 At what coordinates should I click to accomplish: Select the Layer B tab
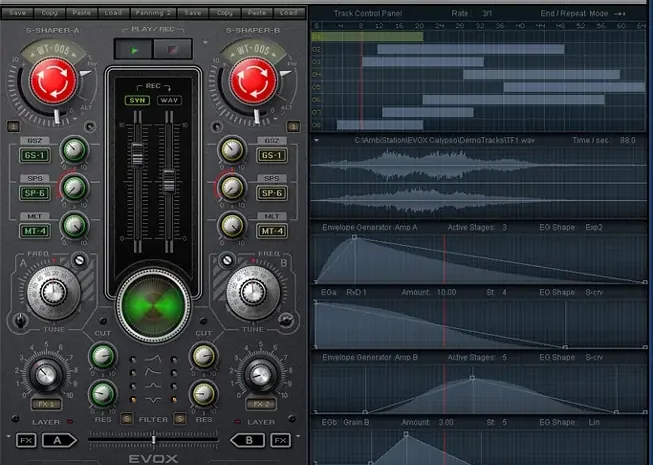point(247,440)
